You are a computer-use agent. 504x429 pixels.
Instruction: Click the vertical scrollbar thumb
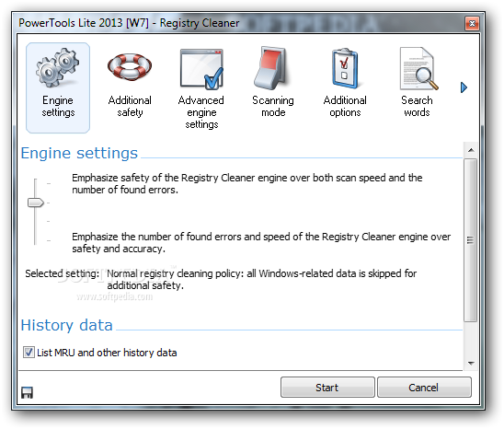[471, 240]
